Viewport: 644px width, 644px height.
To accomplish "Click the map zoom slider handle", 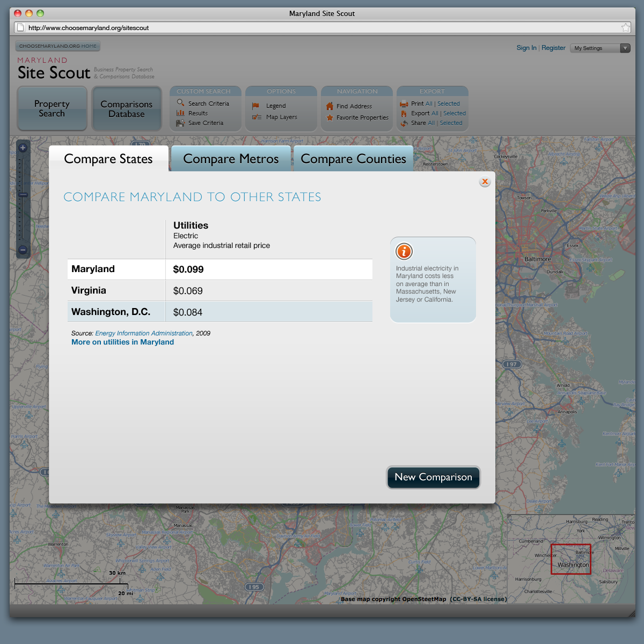I will pyautogui.click(x=23, y=194).
